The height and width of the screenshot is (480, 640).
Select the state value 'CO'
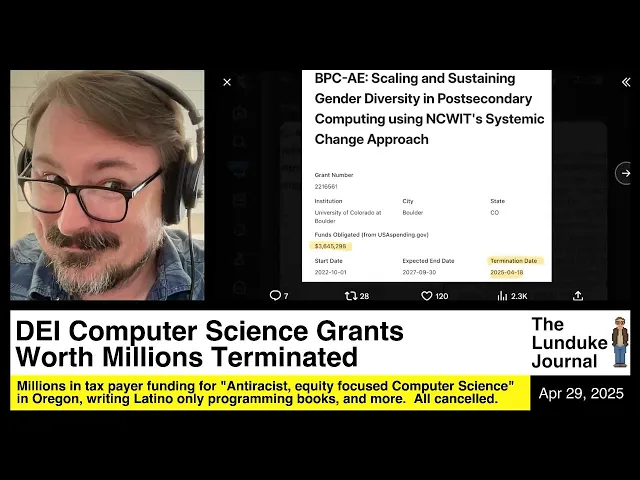494,213
